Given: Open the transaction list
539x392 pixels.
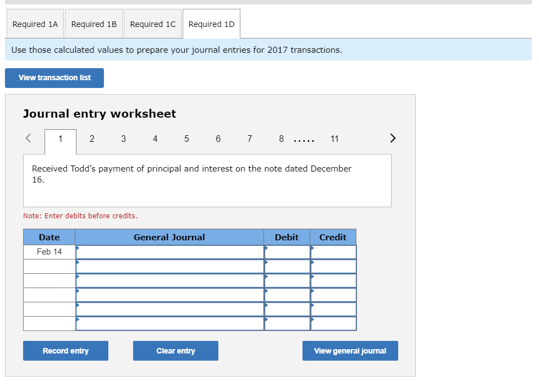Looking at the screenshot, I should click(54, 78).
